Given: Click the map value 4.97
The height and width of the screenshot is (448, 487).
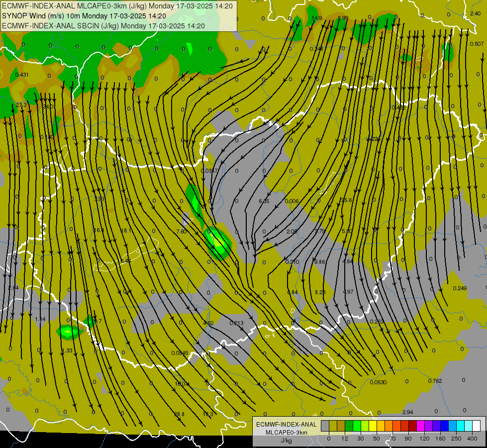Looking at the screenshot, I should (x=348, y=292).
